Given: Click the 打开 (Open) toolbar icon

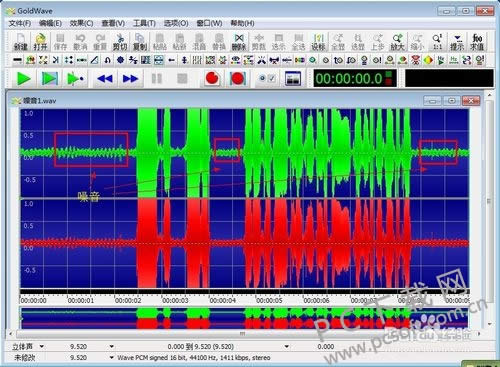Looking at the screenshot, I should [40, 42].
